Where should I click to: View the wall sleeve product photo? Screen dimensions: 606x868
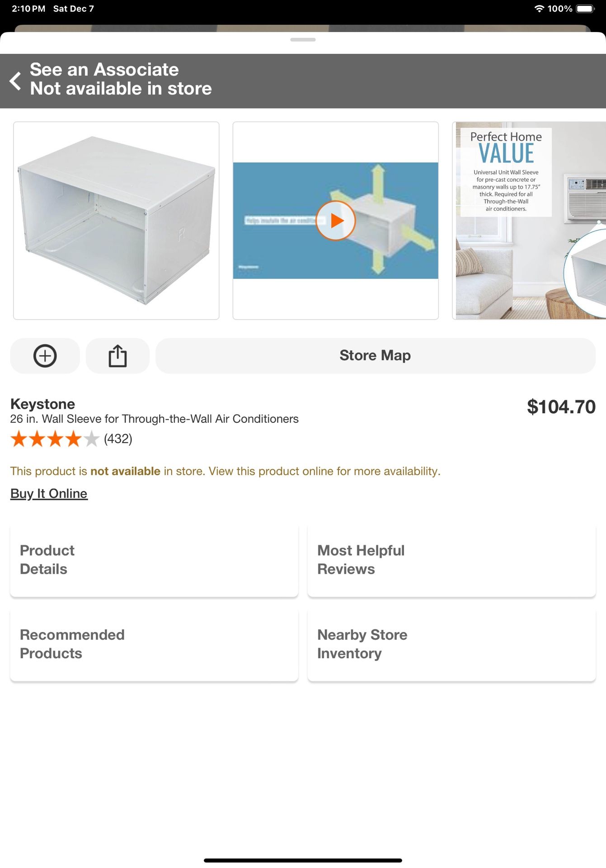[116, 221]
